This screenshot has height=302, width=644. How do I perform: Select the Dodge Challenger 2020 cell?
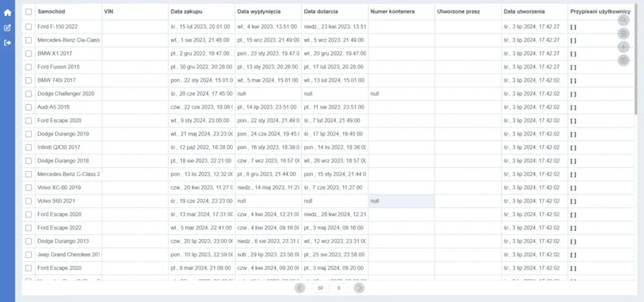pos(67,94)
